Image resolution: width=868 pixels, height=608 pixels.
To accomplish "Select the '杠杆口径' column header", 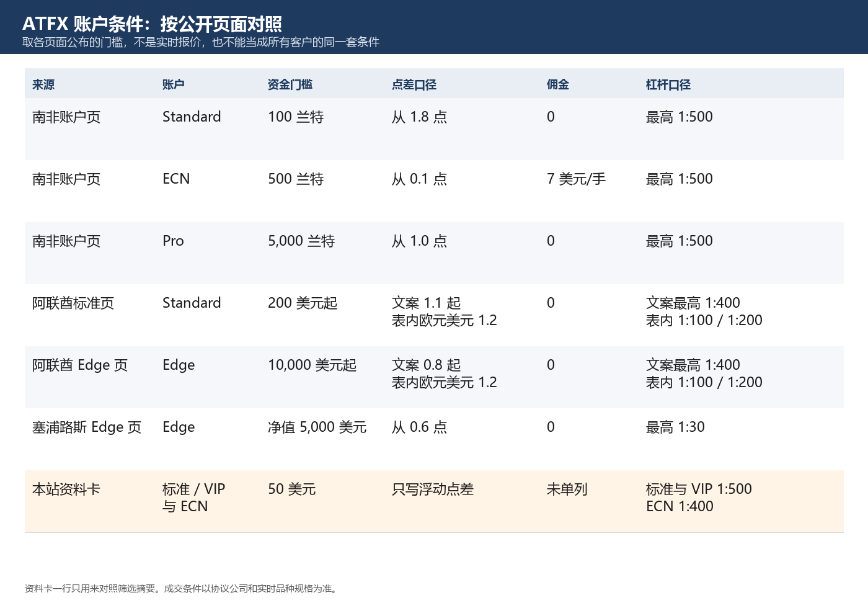I will pos(668,84).
